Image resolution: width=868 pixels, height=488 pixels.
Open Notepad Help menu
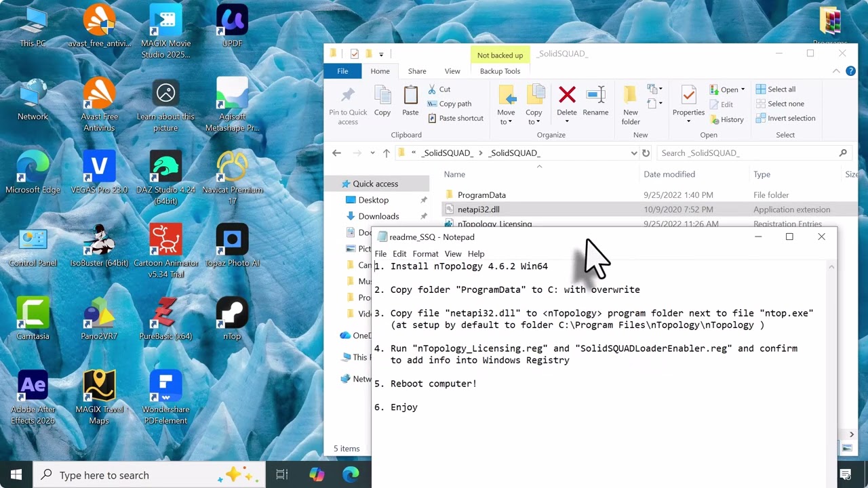(x=476, y=253)
